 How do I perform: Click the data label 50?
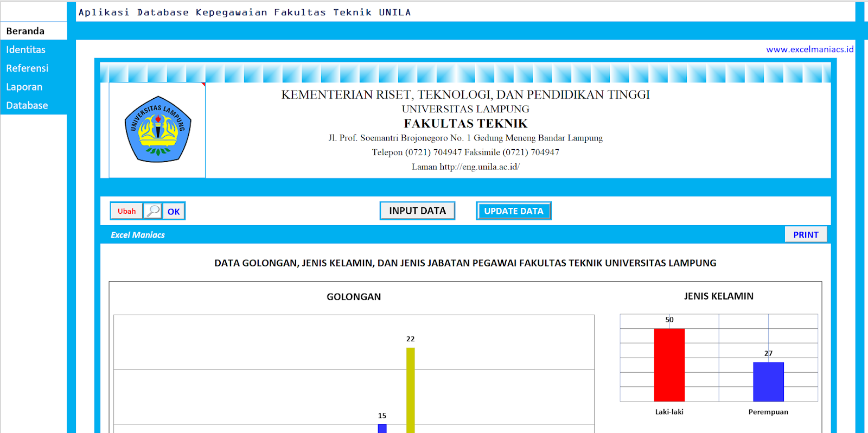pos(669,320)
